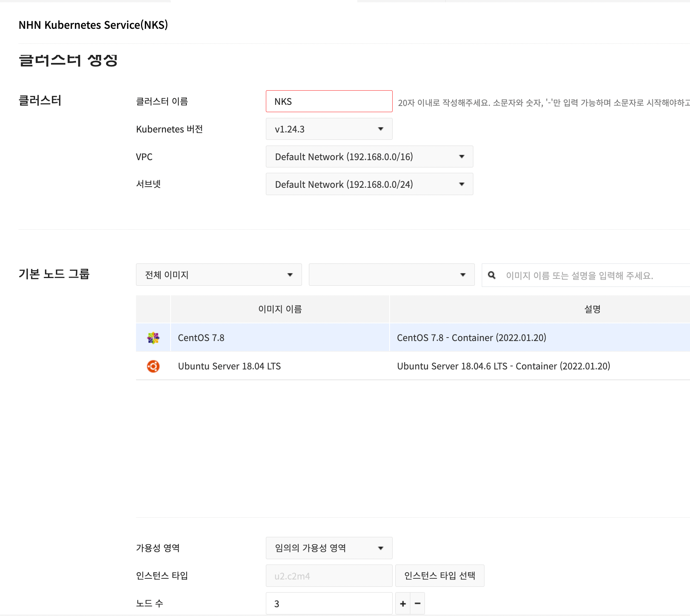Click the 클러스터 이름 label
This screenshot has width=690, height=616.
(162, 101)
